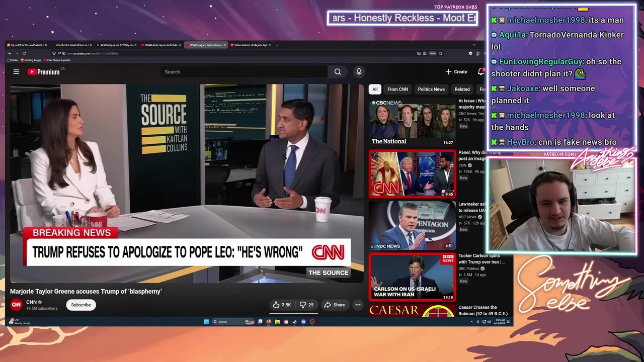The width and height of the screenshot is (644, 362).
Task: Open the CNN panel video thumbnail, 9:45
Action: pyautogui.click(x=413, y=174)
